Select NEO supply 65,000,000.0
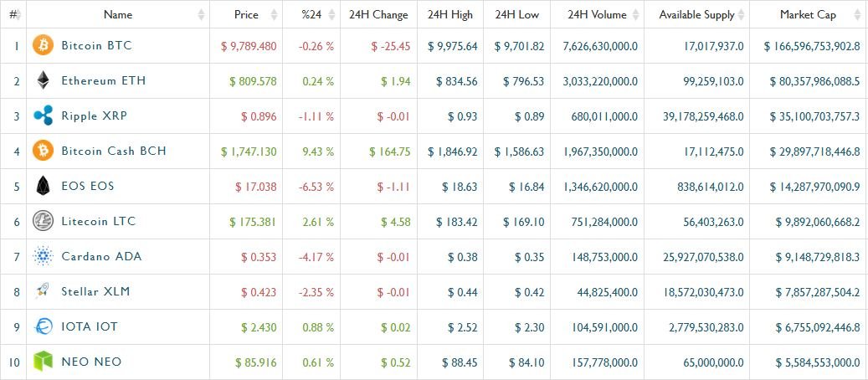868x380 pixels. pos(715,363)
